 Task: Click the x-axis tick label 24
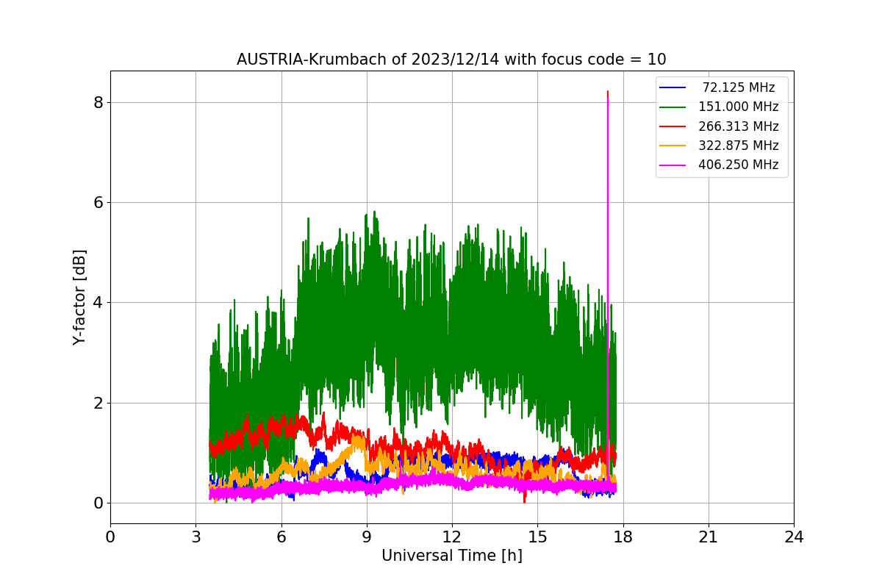point(794,537)
